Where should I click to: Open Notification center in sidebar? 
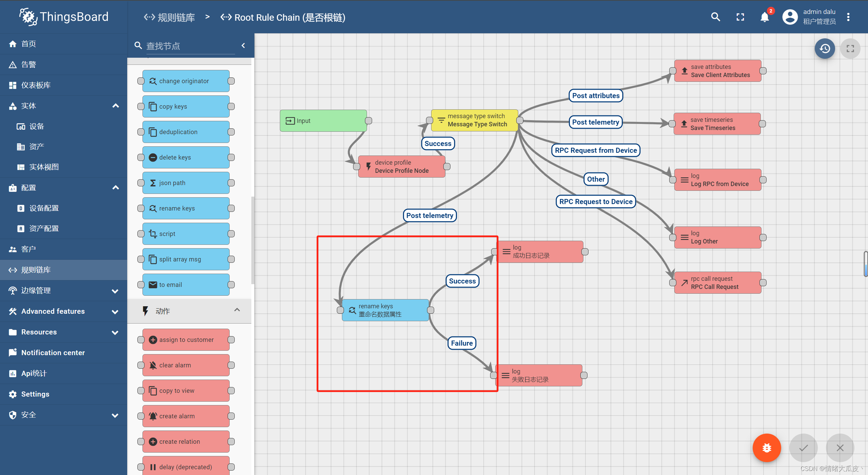(x=63, y=353)
